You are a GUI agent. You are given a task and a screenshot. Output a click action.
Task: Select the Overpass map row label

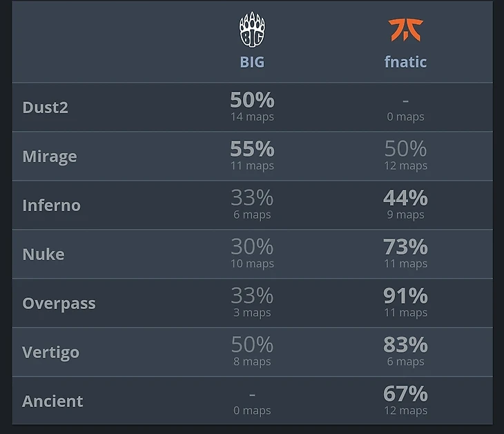[x=59, y=304]
